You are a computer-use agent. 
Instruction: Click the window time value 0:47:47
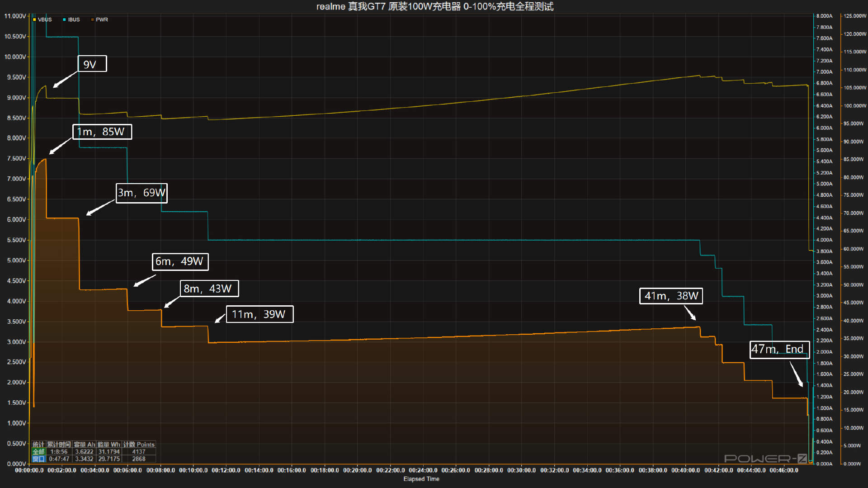[x=59, y=459]
